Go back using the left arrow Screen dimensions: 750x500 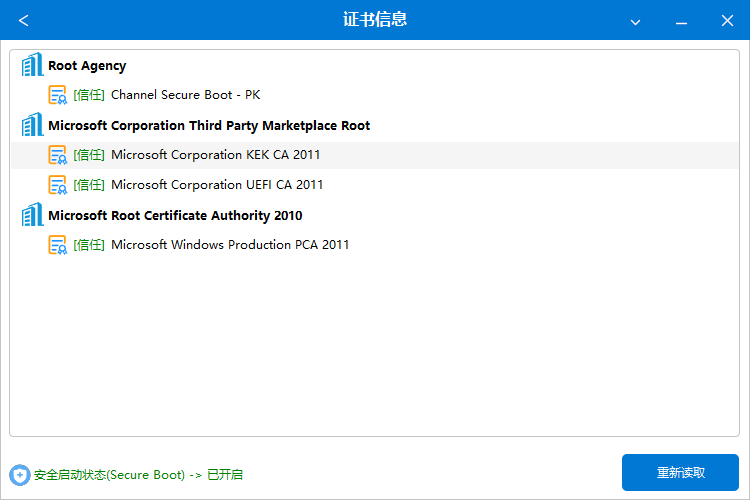pyautogui.click(x=23, y=21)
